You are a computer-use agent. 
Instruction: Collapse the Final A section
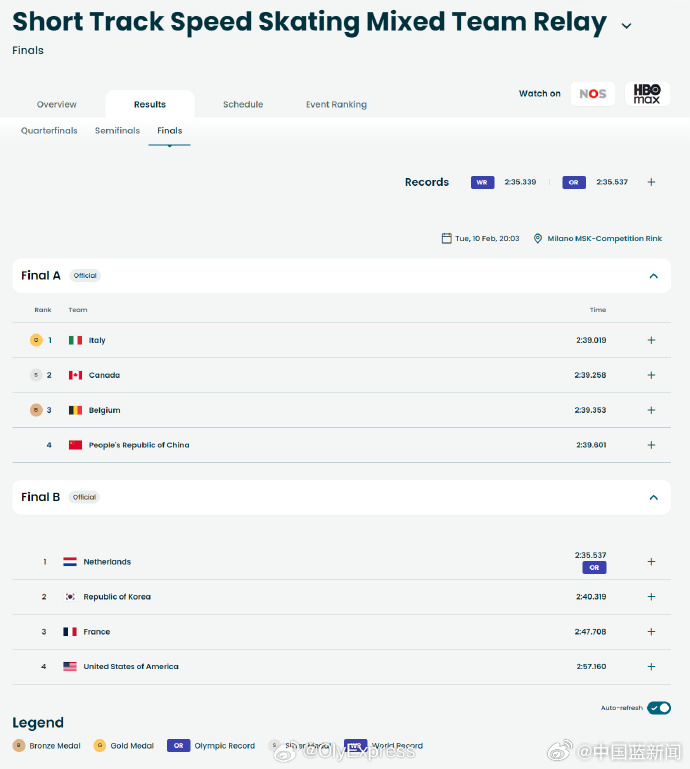[653, 276]
